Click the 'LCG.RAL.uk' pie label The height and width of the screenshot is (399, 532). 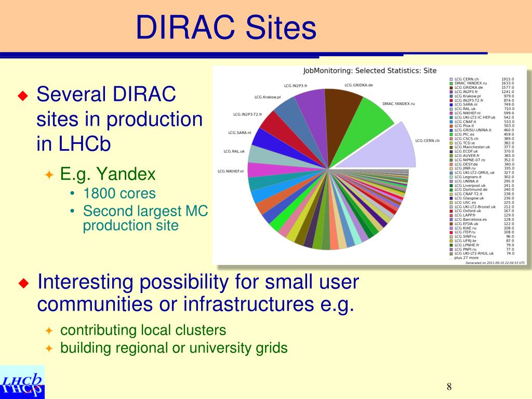(234, 151)
